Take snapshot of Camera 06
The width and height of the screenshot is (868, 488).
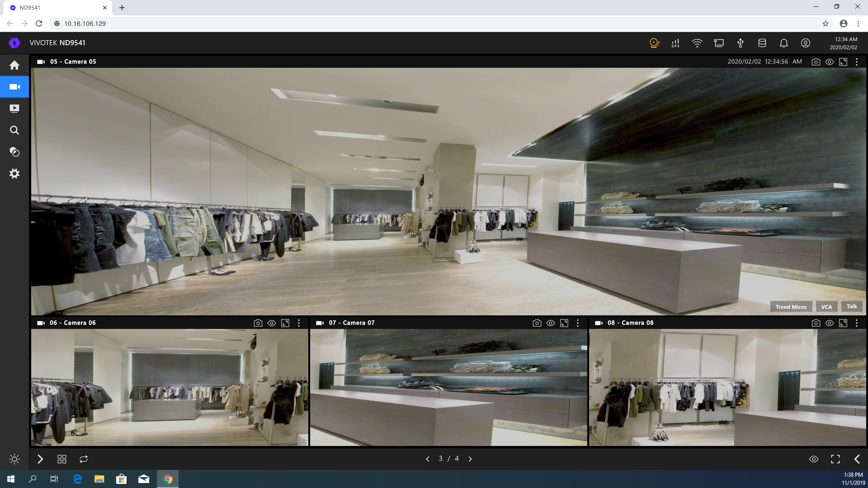pos(258,323)
